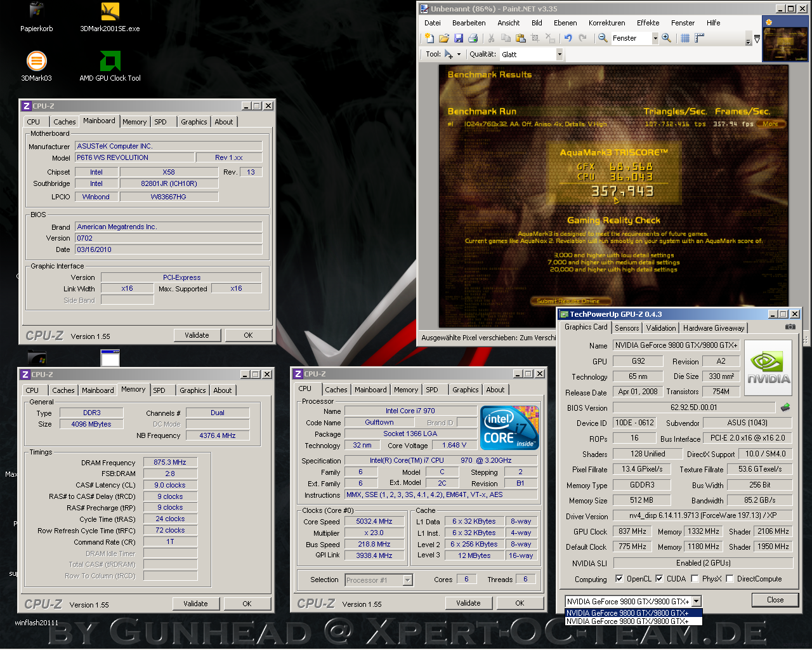The width and height of the screenshot is (812, 650).
Task: Enable the PhysX checkbox in GPU-Z
Action: coord(695,578)
